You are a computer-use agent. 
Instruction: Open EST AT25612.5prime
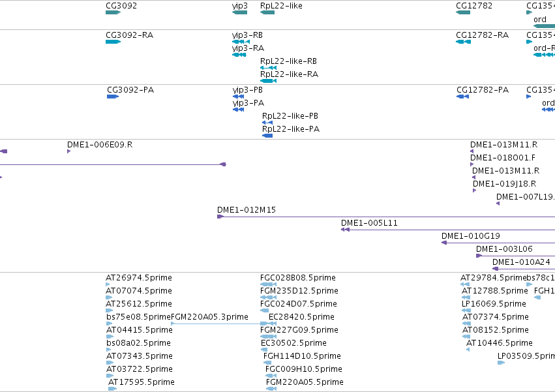coord(139,304)
